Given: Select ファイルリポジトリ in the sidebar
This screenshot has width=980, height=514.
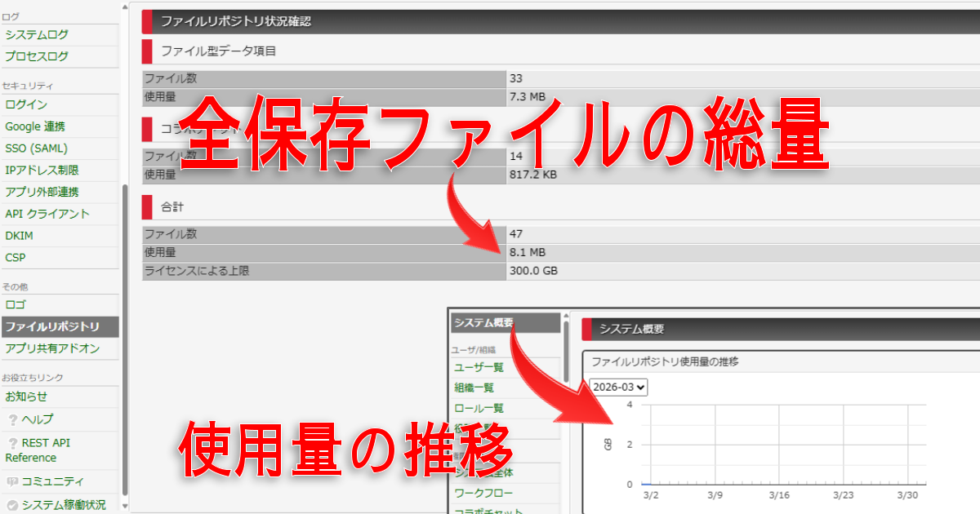Looking at the screenshot, I should tap(59, 327).
